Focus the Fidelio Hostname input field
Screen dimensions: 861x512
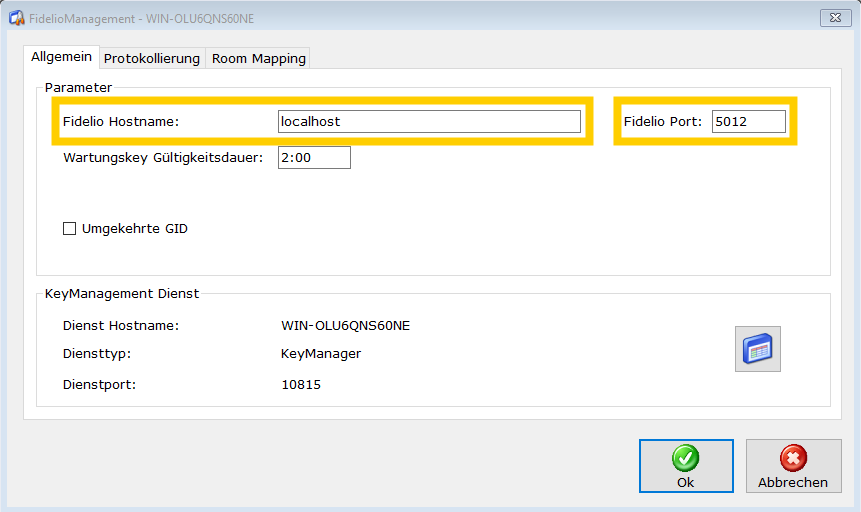pos(429,121)
